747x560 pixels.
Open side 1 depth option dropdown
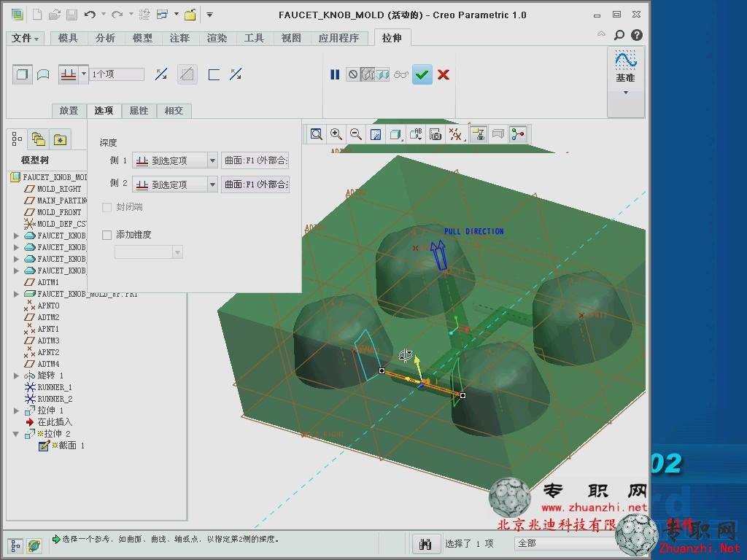[212, 160]
